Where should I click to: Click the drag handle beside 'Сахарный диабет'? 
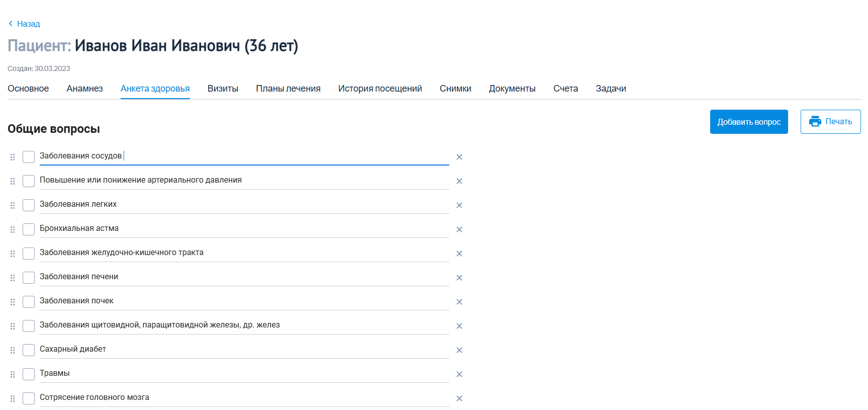click(13, 350)
